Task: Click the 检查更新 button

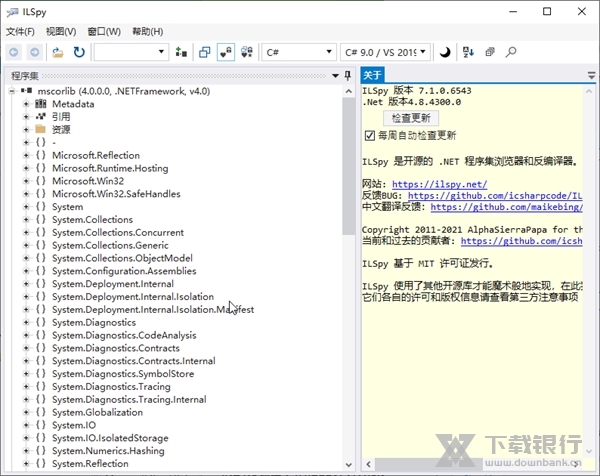Action: [411, 118]
